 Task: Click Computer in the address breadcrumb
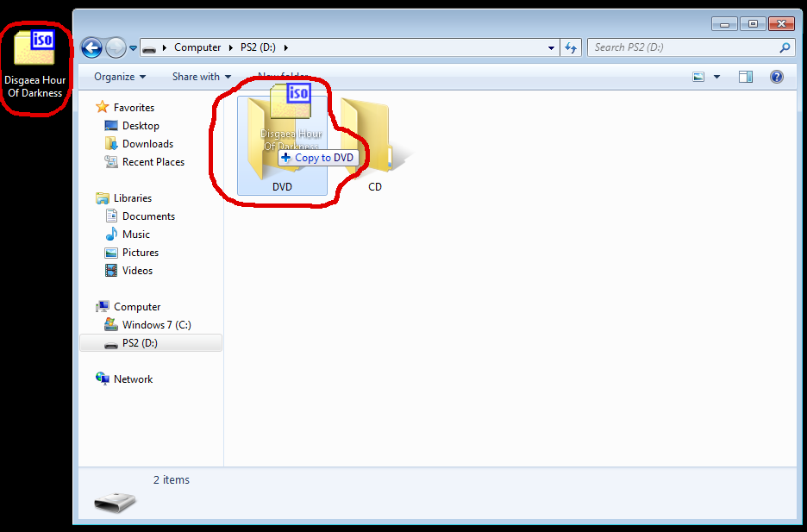pyautogui.click(x=197, y=47)
